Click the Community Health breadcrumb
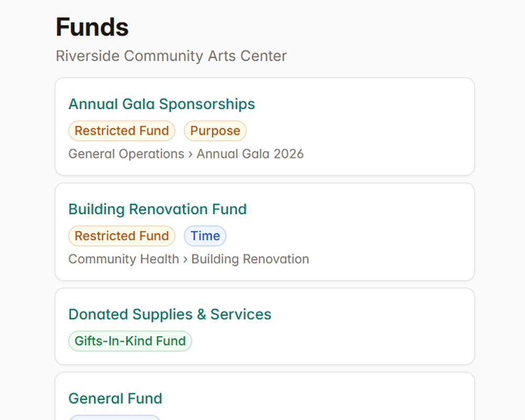This screenshot has height=420, width=525. (x=123, y=259)
